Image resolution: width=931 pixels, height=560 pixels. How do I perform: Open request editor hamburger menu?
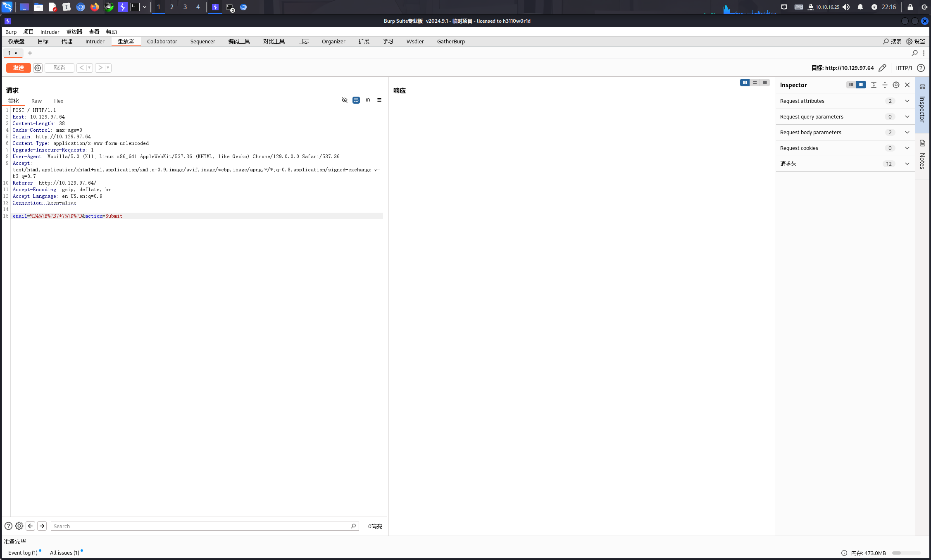tap(379, 100)
